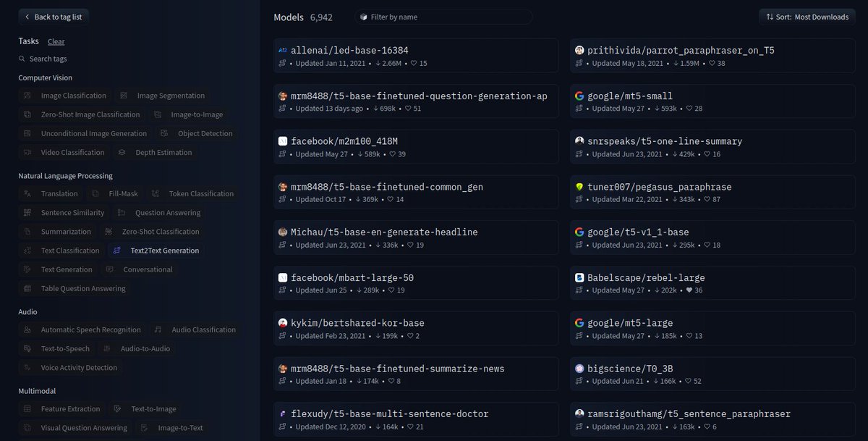Click Voice Activity Detection tag icon
Screen dimensions: 868x441
tap(27, 368)
